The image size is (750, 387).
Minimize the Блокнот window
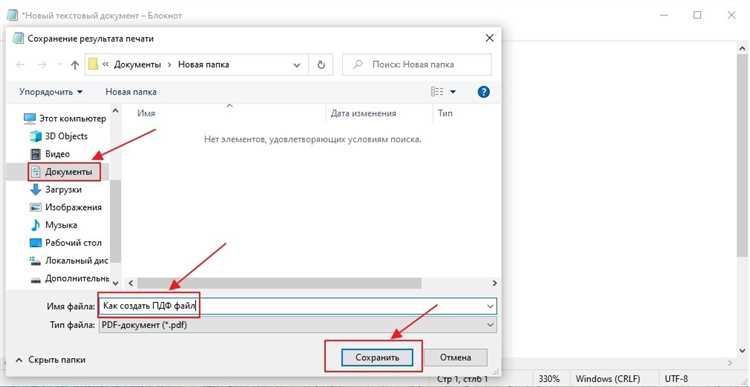pos(663,15)
